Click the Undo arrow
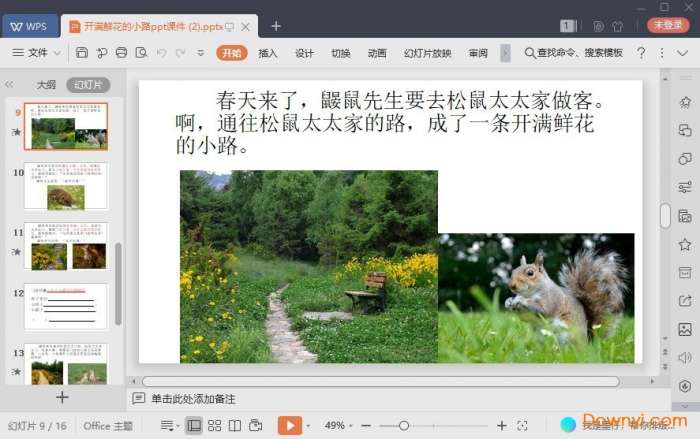 coord(161,53)
